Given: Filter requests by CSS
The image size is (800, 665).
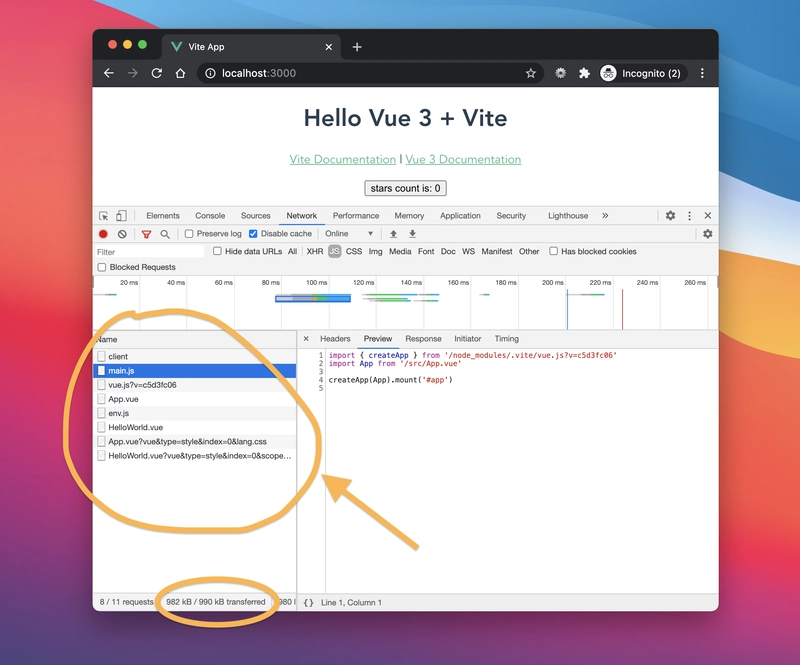Looking at the screenshot, I should tap(354, 252).
